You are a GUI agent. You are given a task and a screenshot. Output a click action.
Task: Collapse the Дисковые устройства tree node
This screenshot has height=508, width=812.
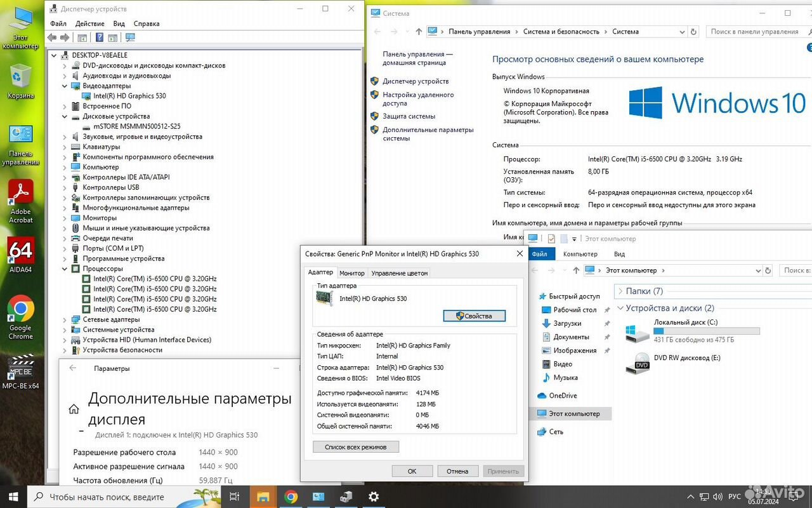click(x=65, y=116)
